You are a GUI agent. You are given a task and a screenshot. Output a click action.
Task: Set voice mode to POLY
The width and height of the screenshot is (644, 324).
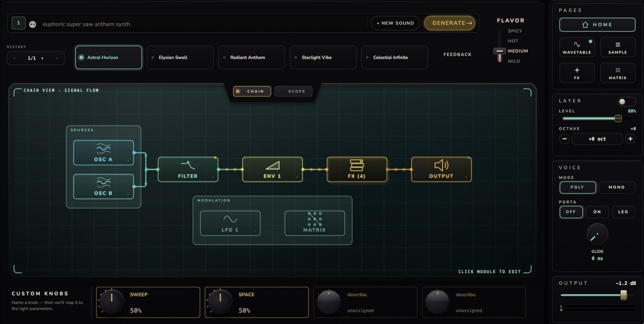(x=578, y=187)
